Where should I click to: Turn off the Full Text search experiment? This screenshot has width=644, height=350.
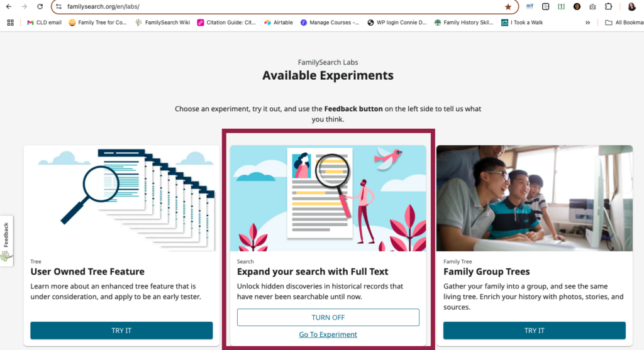pos(328,317)
